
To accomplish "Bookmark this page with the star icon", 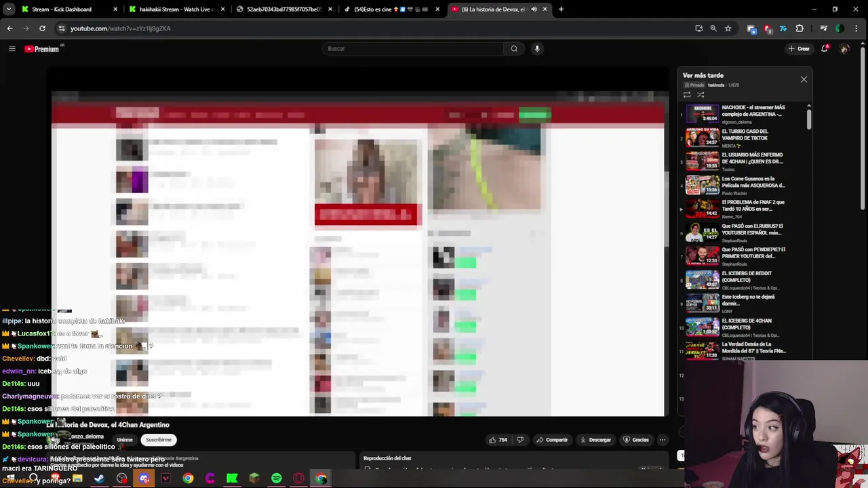I will 728,28.
